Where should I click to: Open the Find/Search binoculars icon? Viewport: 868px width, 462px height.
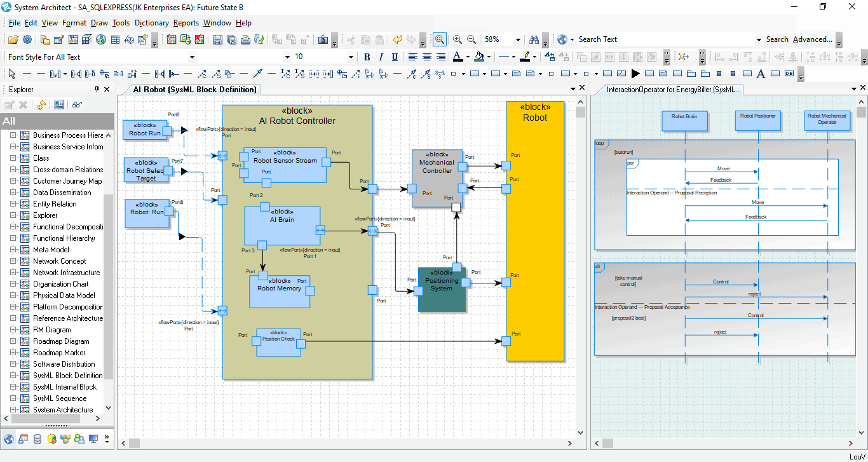[535, 39]
